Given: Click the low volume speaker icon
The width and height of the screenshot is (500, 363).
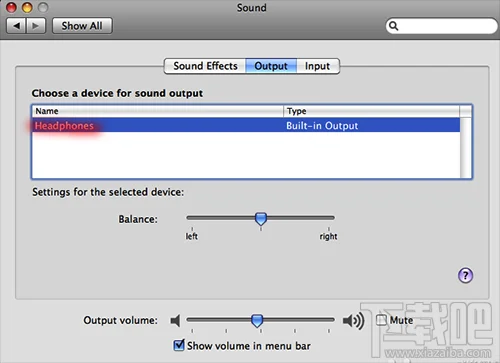Looking at the screenshot, I should [x=175, y=321].
